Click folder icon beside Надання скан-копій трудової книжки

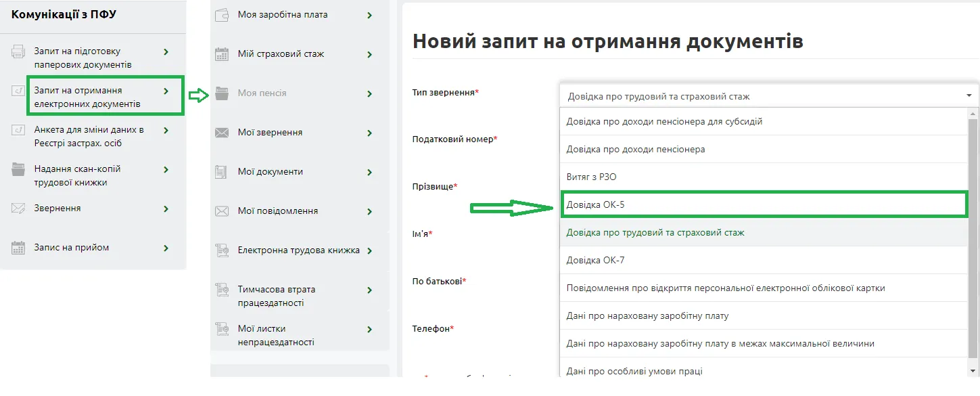pos(18,170)
